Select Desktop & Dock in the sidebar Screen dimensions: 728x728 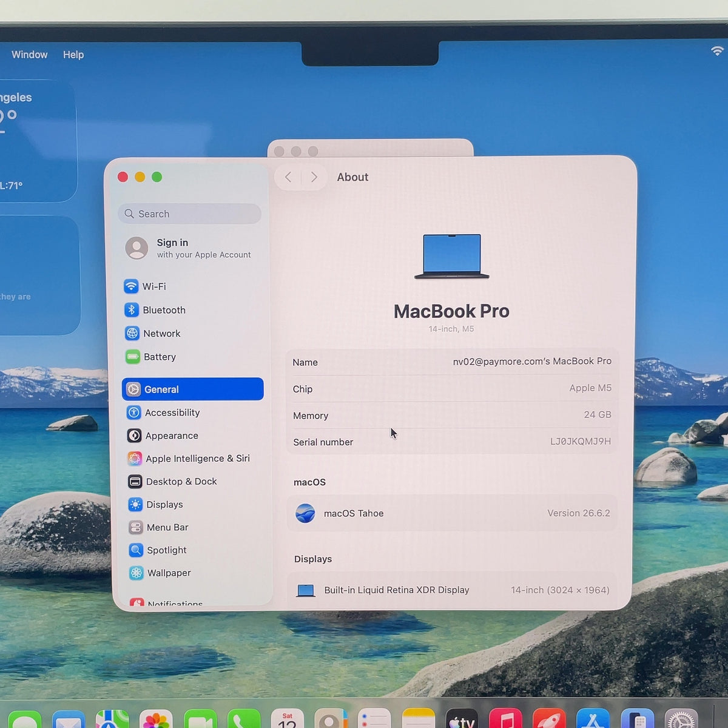point(193,482)
